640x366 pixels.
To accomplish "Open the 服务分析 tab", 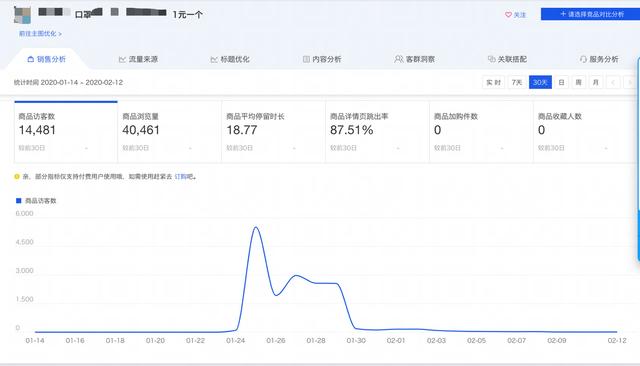I will click(x=599, y=59).
